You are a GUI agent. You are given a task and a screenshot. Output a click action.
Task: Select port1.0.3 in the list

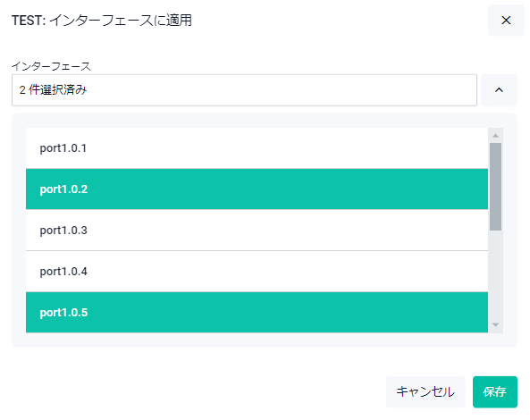coord(257,230)
